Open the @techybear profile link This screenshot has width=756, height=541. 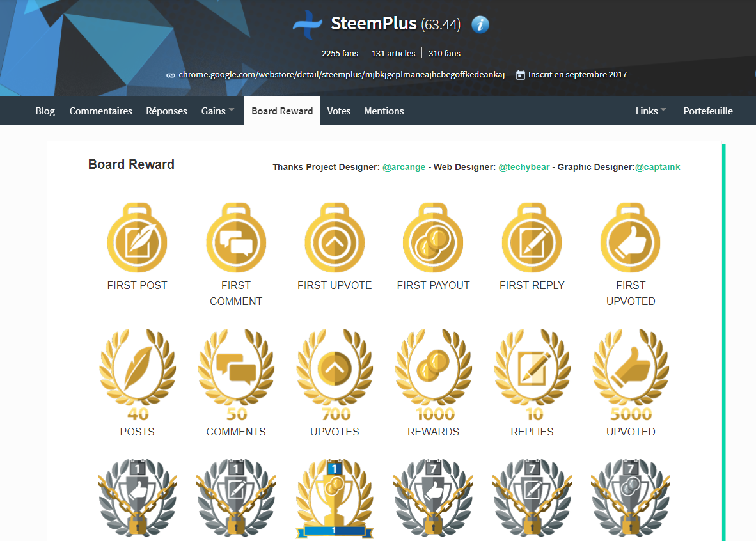tap(524, 167)
